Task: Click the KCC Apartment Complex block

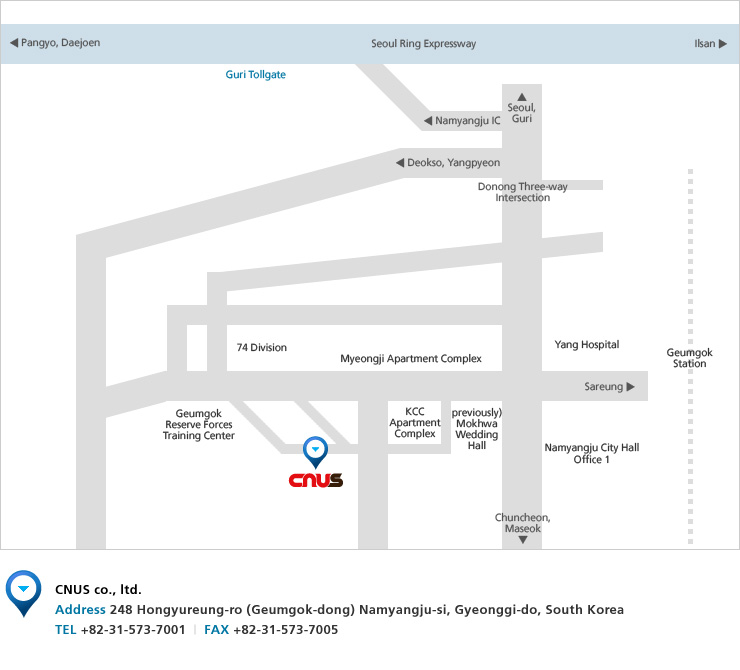Action: [414, 422]
